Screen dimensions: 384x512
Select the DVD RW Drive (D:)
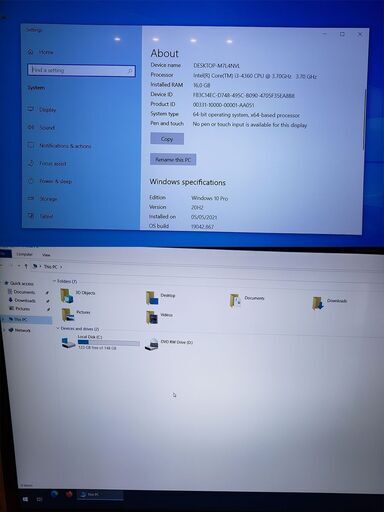click(x=169, y=343)
